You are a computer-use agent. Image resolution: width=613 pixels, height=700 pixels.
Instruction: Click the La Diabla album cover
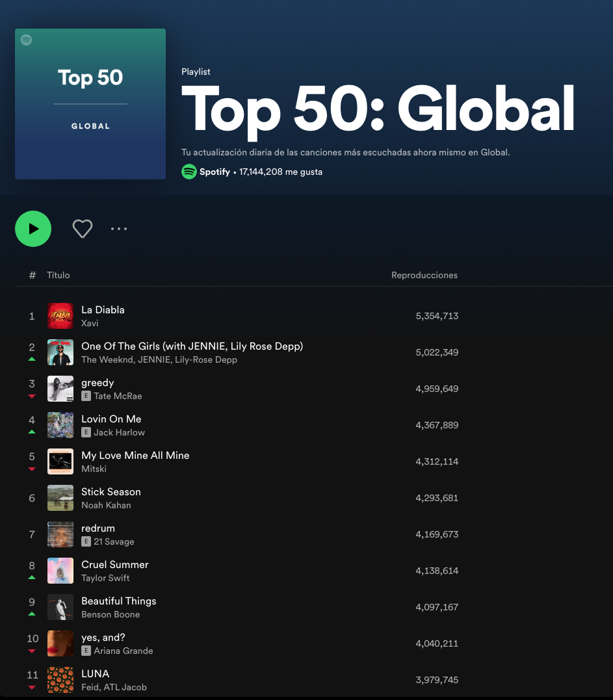pos(60,316)
